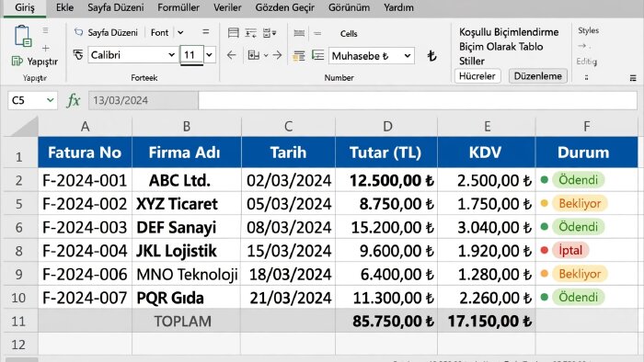644x362 pixels.
Task: Click the Stiller option
Action: point(471,61)
